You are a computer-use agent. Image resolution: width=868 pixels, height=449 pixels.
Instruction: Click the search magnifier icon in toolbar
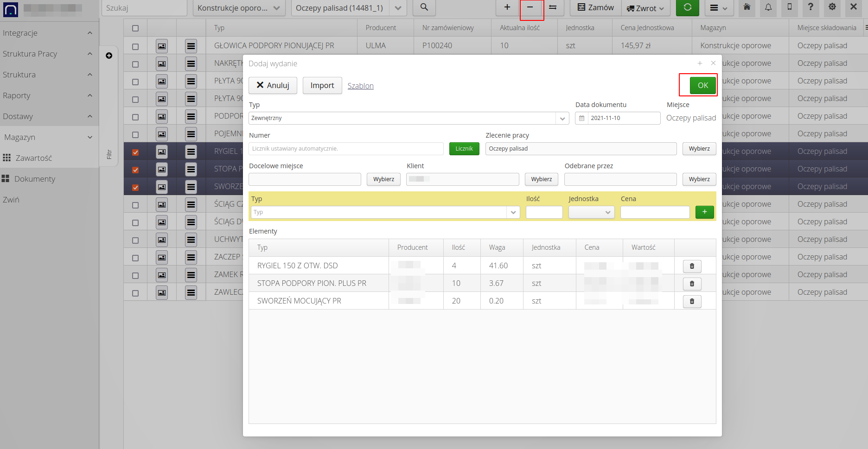424,7
